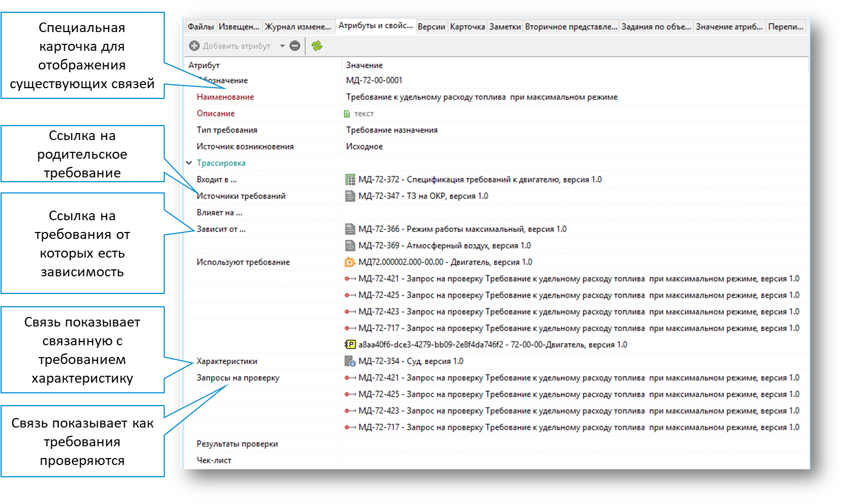Click the Значение column header

tap(364, 65)
